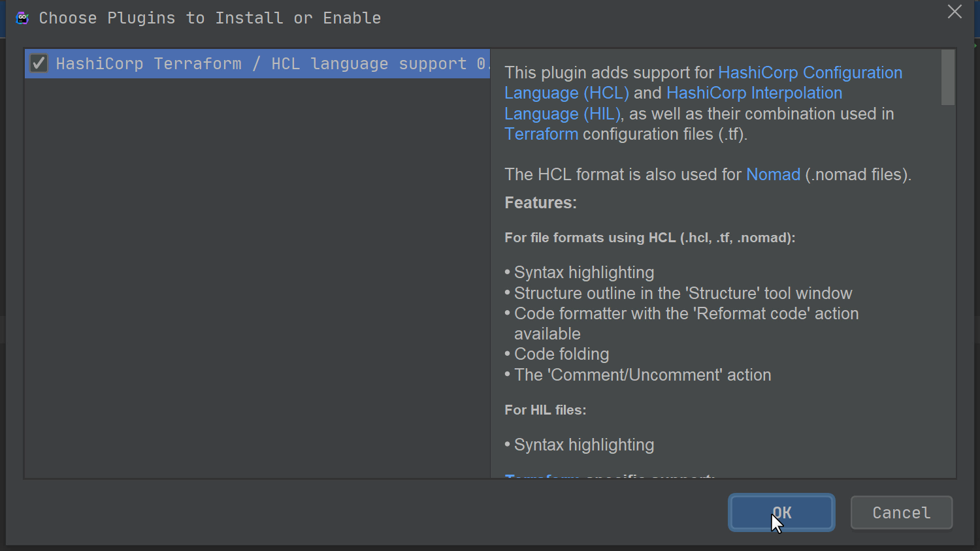Follow the HashiCorp Interpolation Language (HIL) link
This screenshot has height=551, width=980.
point(754,93)
